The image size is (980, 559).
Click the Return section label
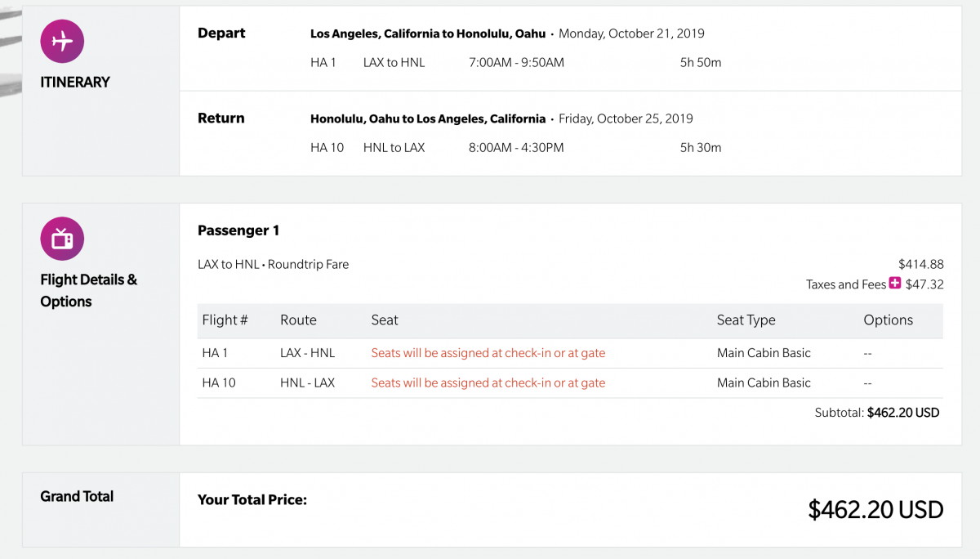click(x=220, y=119)
